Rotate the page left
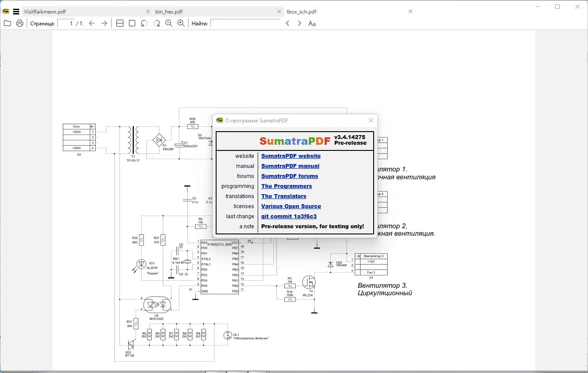Viewport: 588px width, 373px height. [144, 23]
